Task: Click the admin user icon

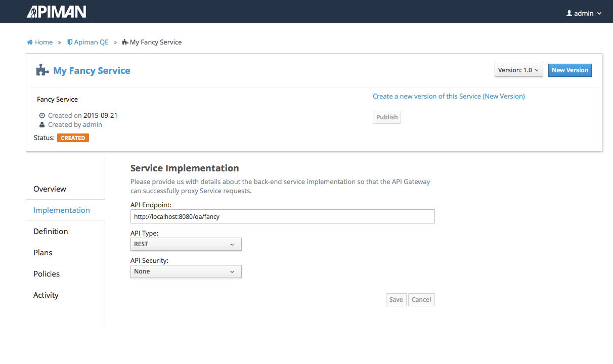Action: point(569,13)
